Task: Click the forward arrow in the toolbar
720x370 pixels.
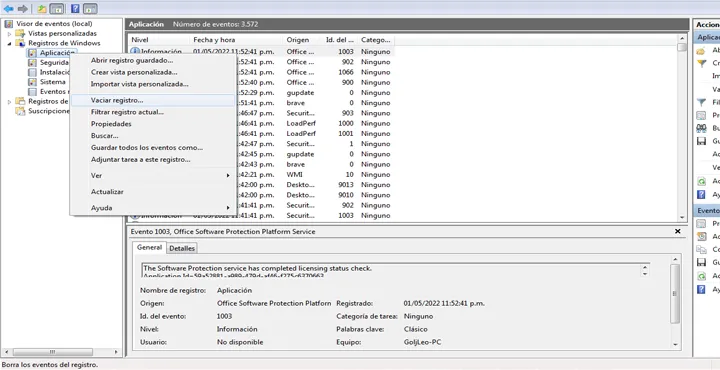Action: click(x=23, y=9)
